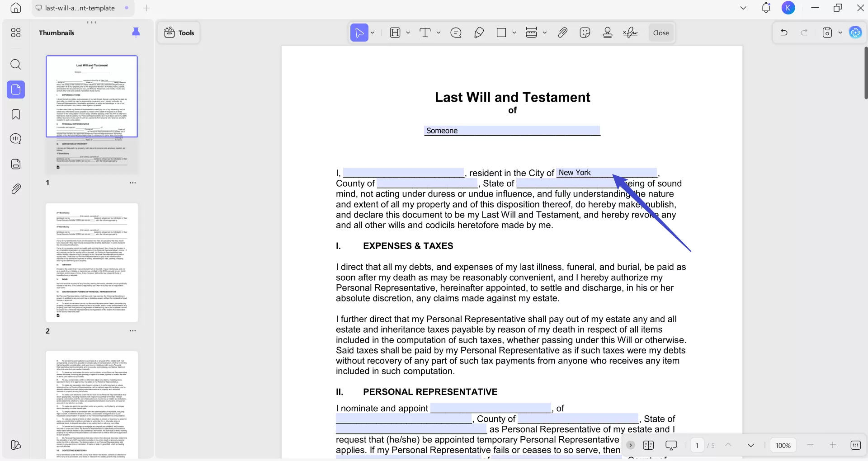Select the page 2 thumbnail
This screenshot has width=868, height=461.
[92, 263]
